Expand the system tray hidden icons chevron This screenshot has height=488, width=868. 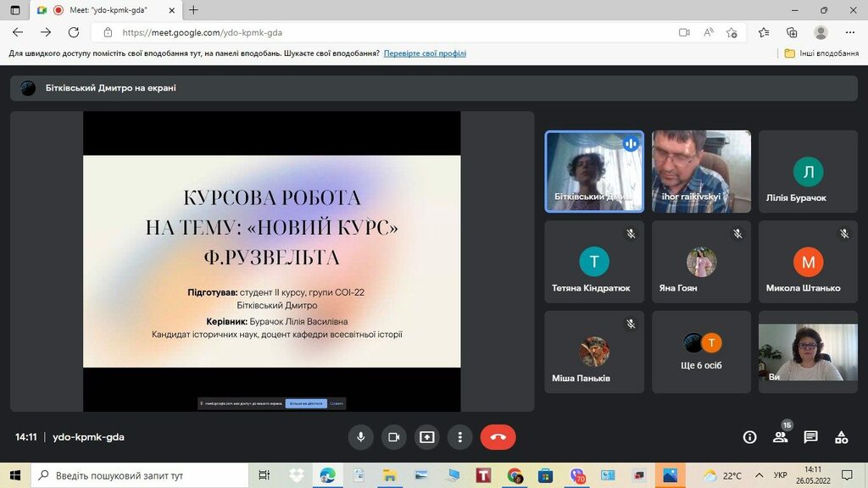pos(758,475)
